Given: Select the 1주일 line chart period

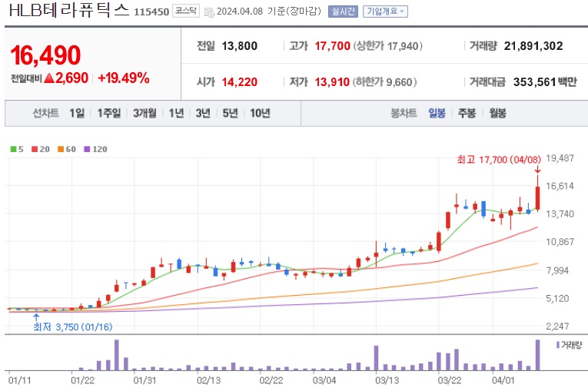Looking at the screenshot, I should click(x=109, y=113).
